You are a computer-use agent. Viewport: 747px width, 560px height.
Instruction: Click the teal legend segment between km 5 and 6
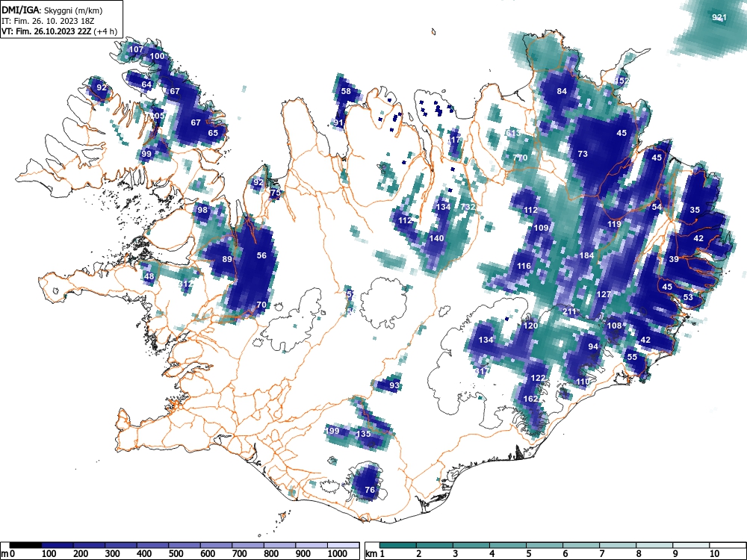click(x=545, y=545)
